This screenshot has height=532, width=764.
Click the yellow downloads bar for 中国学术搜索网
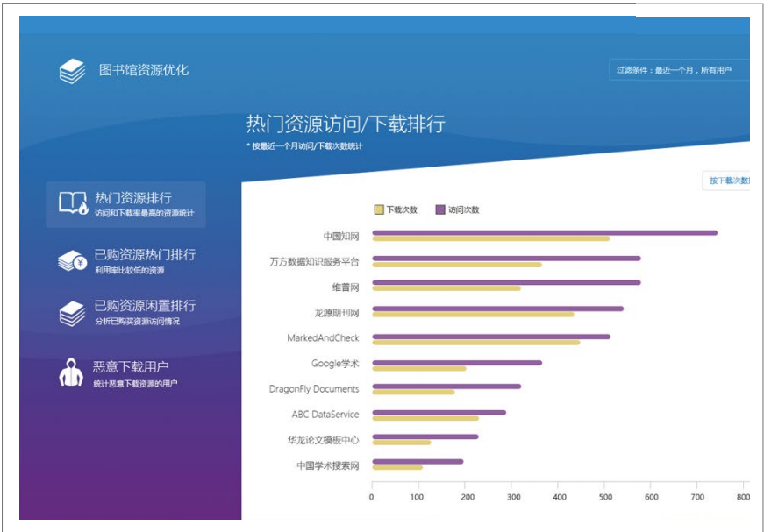point(397,467)
